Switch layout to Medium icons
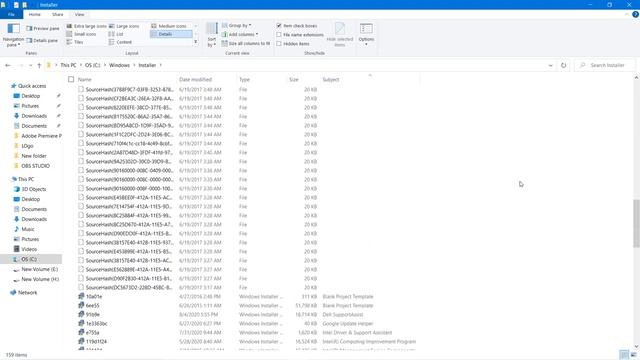Viewport: 640px width, 360px height. (x=169, y=26)
